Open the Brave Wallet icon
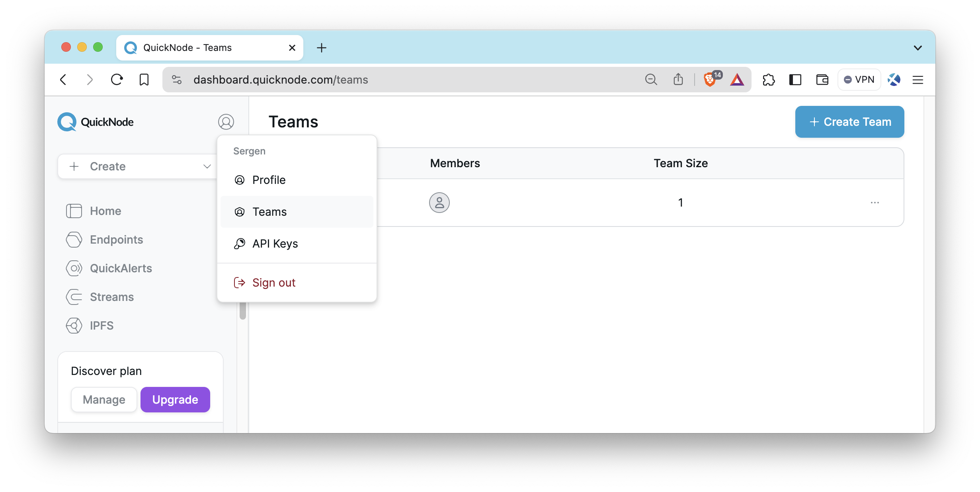The width and height of the screenshot is (980, 492). tap(822, 80)
